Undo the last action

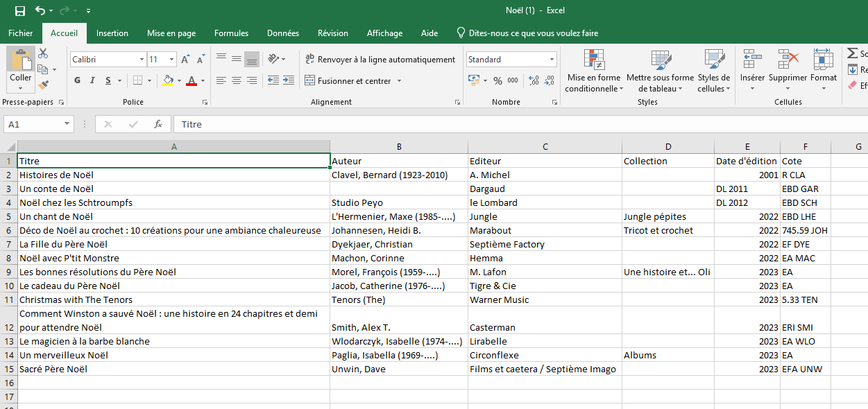pos(40,10)
